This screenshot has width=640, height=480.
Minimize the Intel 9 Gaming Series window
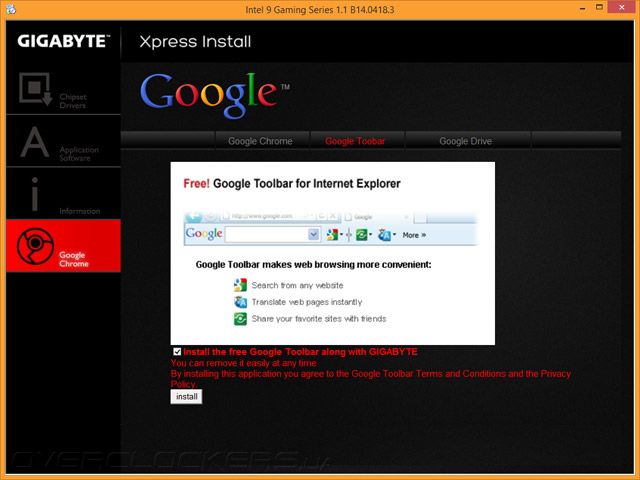(x=582, y=8)
